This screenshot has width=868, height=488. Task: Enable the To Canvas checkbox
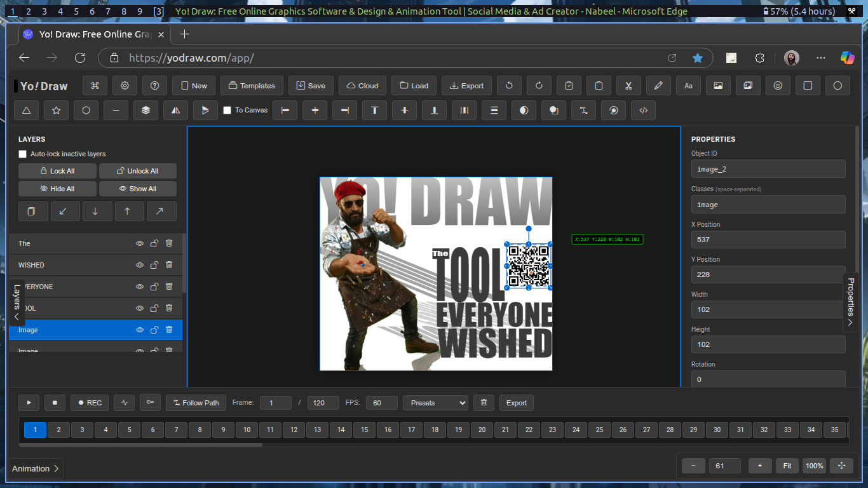(227, 109)
